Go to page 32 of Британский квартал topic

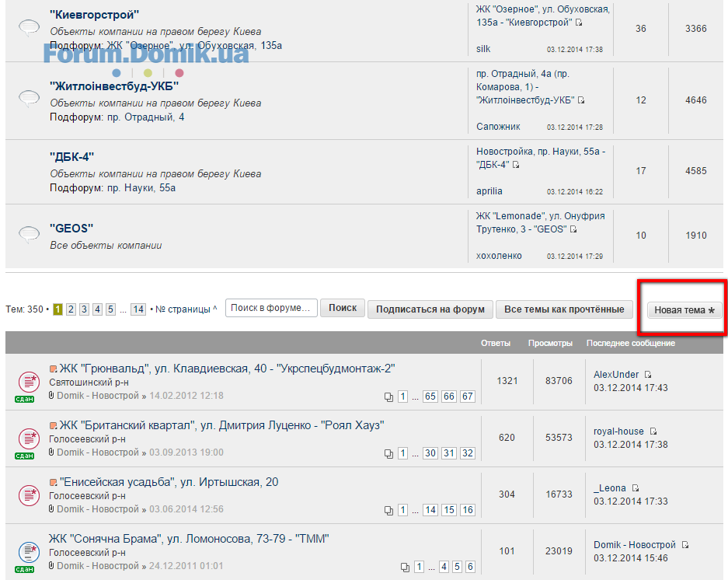coord(467,453)
